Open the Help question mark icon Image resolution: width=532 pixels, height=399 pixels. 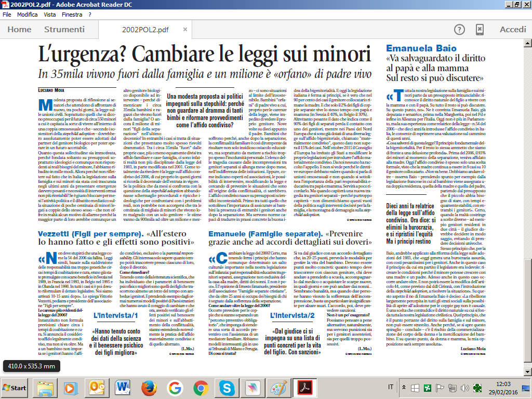pyautogui.click(x=459, y=30)
